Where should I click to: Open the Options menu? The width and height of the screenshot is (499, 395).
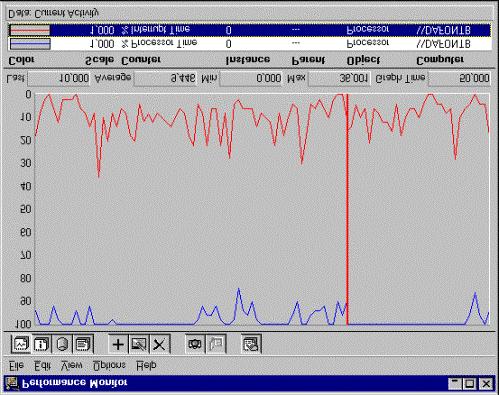pos(109,365)
